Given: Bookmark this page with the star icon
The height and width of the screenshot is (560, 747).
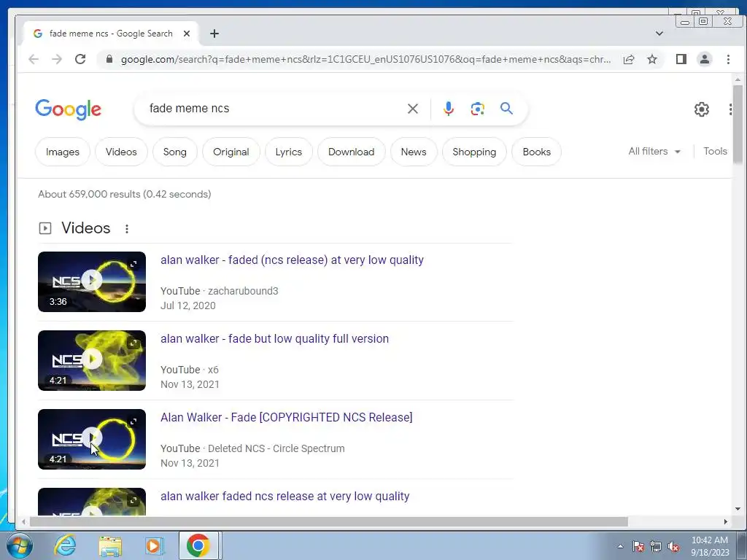Looking at the screenshot, I should (652, 59).
